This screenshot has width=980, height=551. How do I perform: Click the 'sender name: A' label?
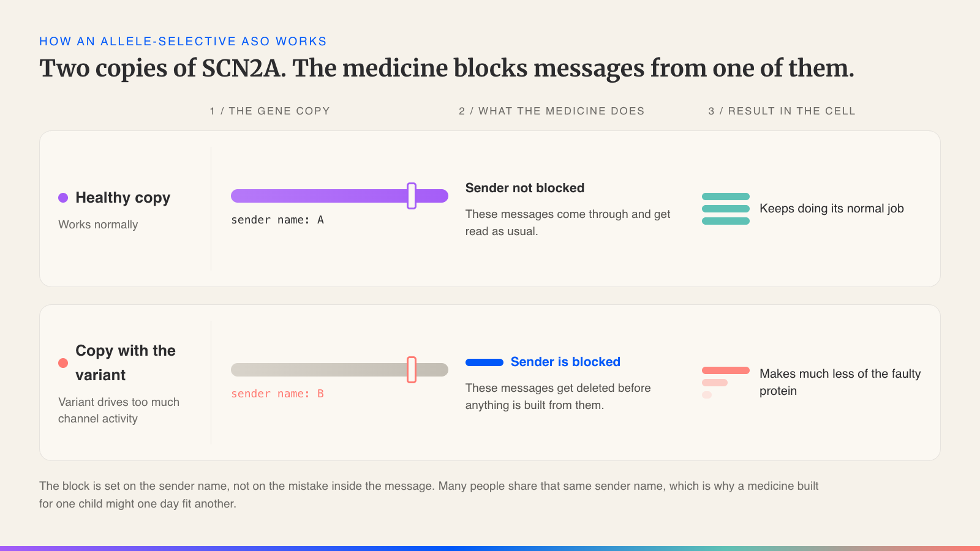click(277, 220)
